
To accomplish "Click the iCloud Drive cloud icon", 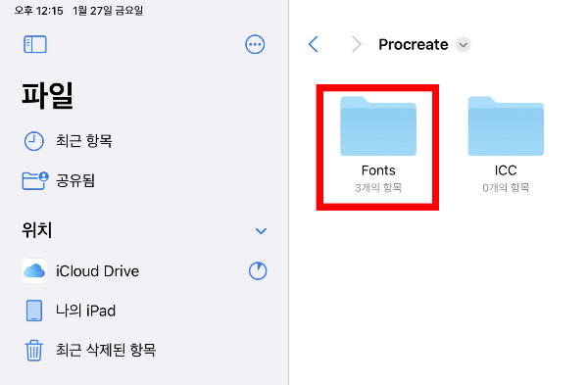I will pyautogui.click(x=34, y=270).
